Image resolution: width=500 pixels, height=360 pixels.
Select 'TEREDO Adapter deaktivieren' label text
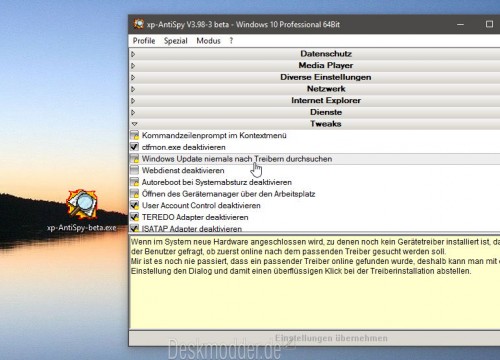(x=195, y=217)
